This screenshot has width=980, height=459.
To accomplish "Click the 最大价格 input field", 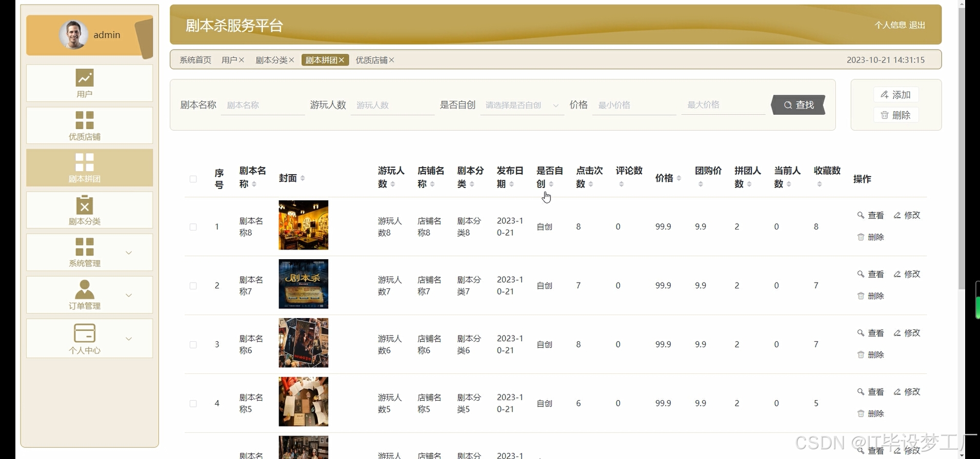I will coord(723,105).
